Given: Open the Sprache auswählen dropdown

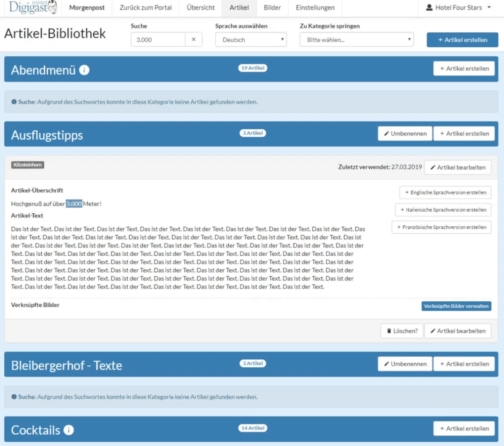Looking at the screenshot, I should tap(251, 40).
